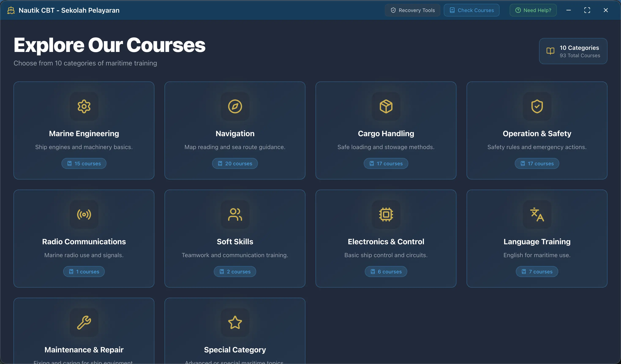Click the Radio Communications signal icon
The image size is (621, 364).
click(x=84, y=215)
